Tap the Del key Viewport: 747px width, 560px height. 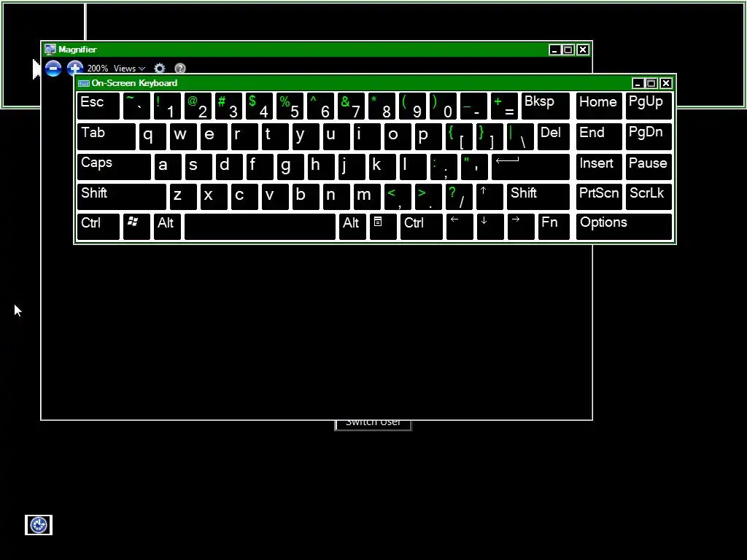coord(553,136)
